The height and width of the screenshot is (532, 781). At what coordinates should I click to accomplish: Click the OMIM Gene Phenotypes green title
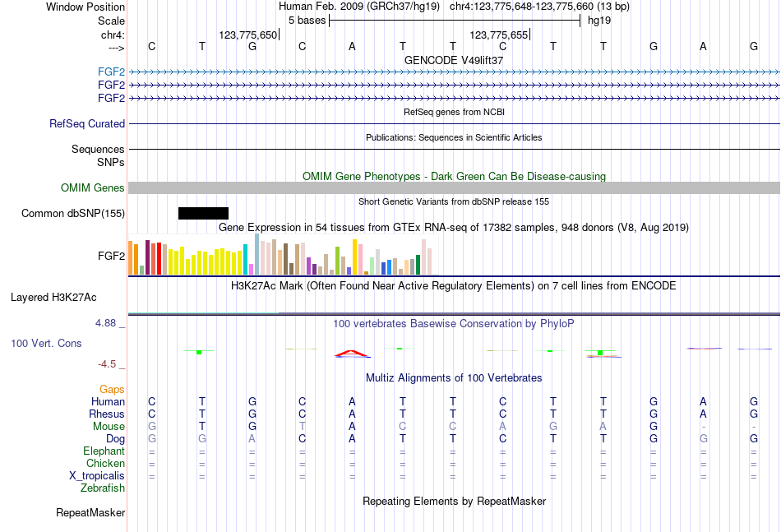click(455, 176)
